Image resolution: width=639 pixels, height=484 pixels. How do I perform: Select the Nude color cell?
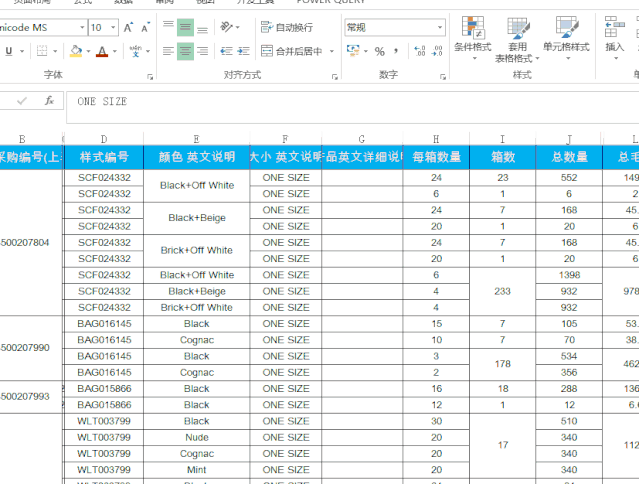click(x=197, y=437)
